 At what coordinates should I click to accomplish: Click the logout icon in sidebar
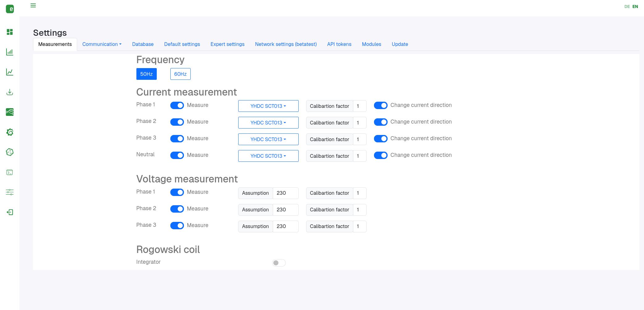pos(10,212)
